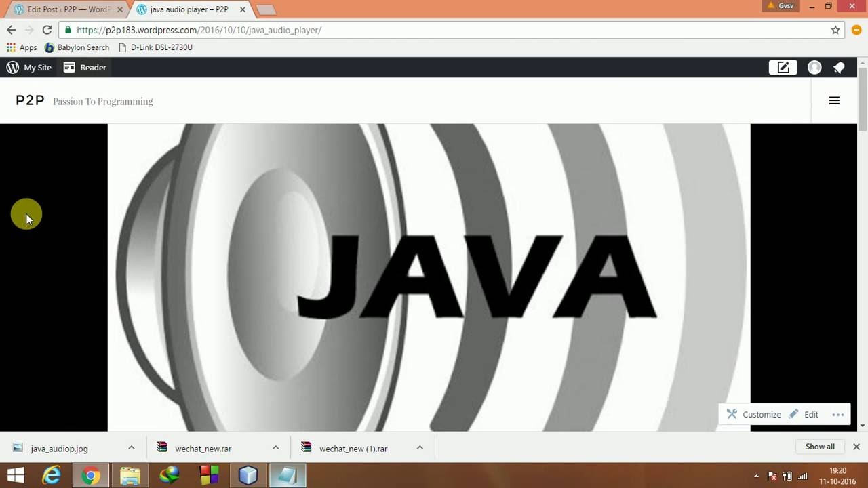Open a new browser tab

[266, 10]
